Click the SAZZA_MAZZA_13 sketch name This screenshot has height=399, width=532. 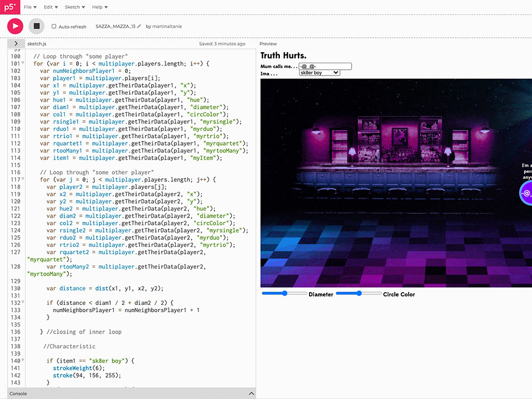[115, 26]
